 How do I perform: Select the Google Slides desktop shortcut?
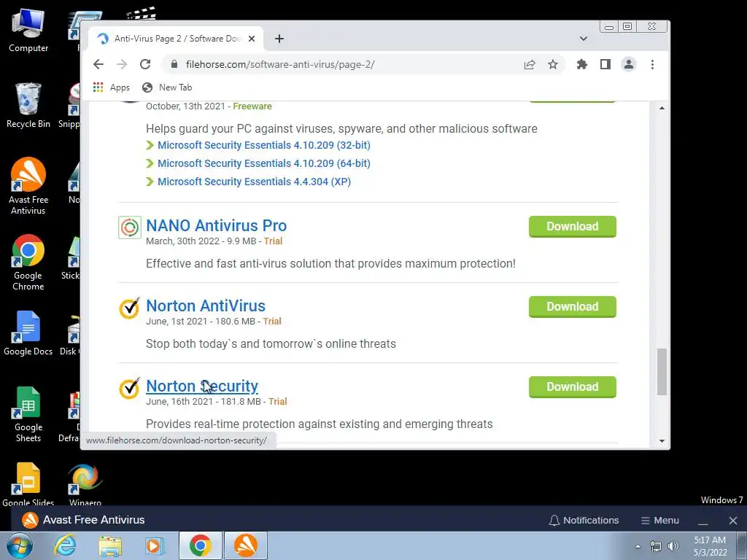click(x=28, y=484)
